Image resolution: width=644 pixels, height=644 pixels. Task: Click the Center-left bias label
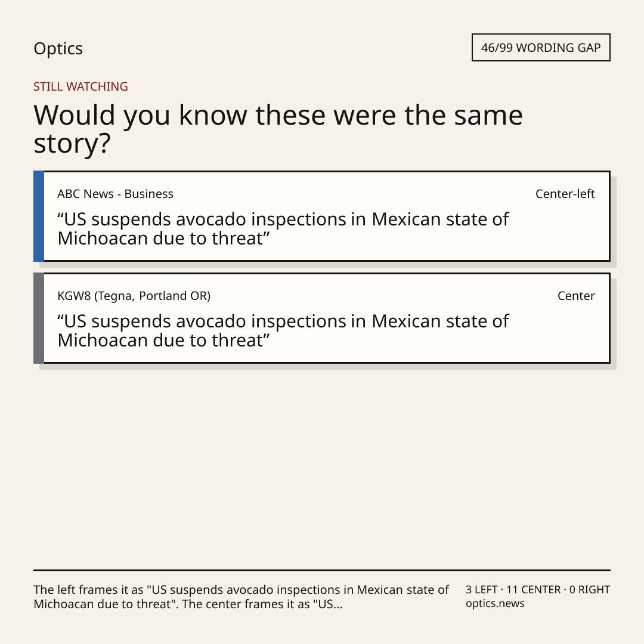pos(565,194)
